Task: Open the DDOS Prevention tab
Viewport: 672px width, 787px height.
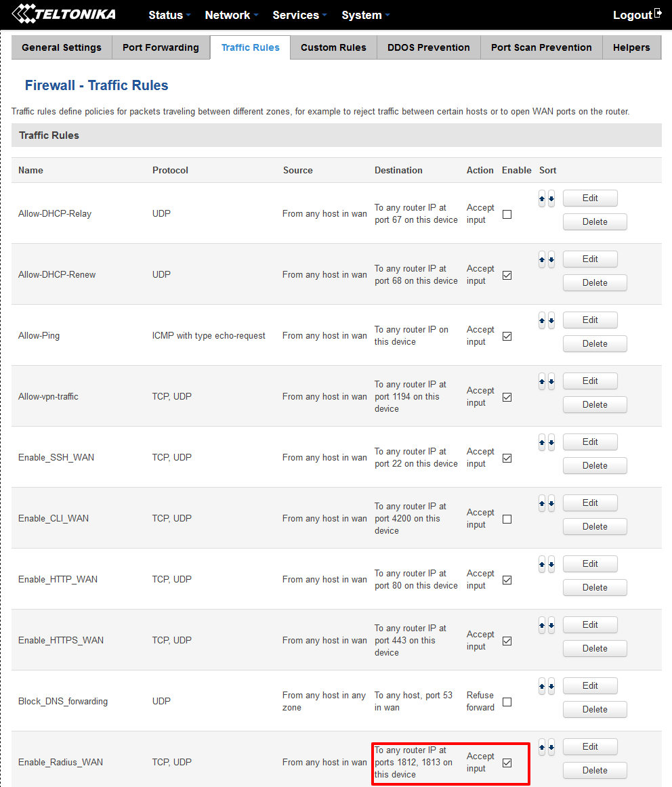Action: pos(428,47)
